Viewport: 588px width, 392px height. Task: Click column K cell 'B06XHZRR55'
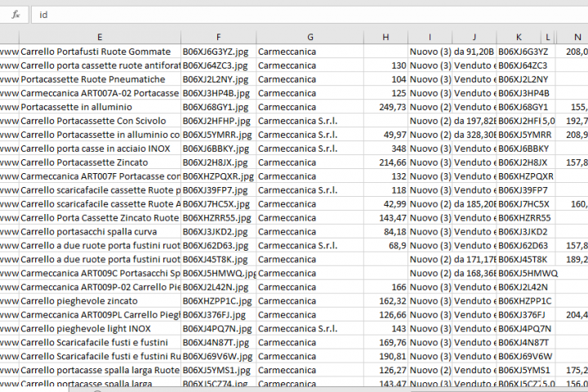[519, 218]
